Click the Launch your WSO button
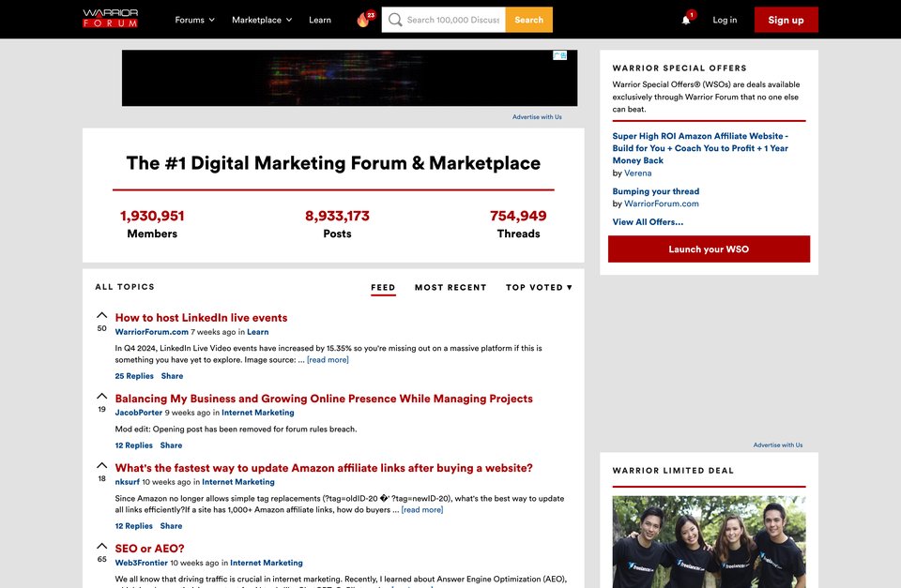The height and width of the screenshot is (588, 901). point(710,249)
